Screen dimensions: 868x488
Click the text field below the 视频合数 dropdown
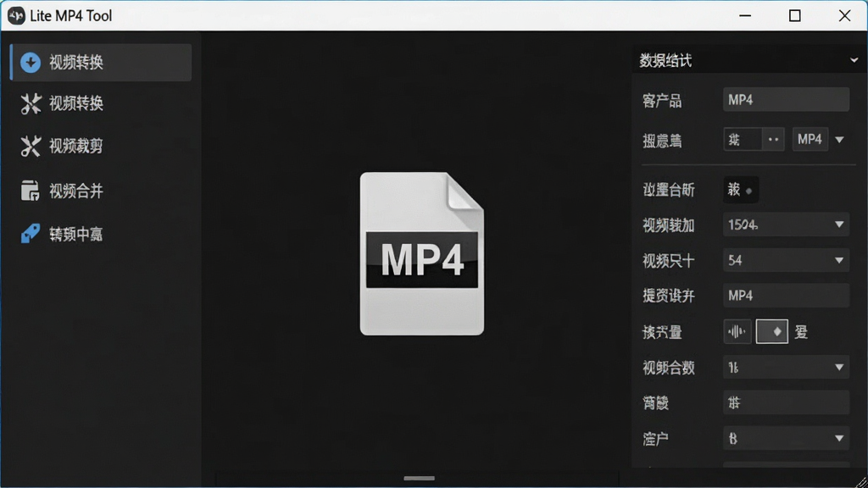(x=786, y=402)
